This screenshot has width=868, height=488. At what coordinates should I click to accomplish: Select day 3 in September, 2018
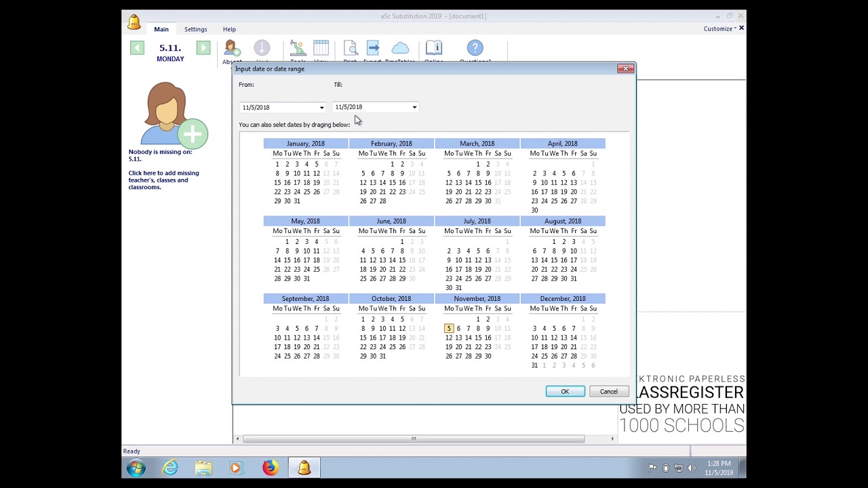pyautogui.click(x=277, y=328)
